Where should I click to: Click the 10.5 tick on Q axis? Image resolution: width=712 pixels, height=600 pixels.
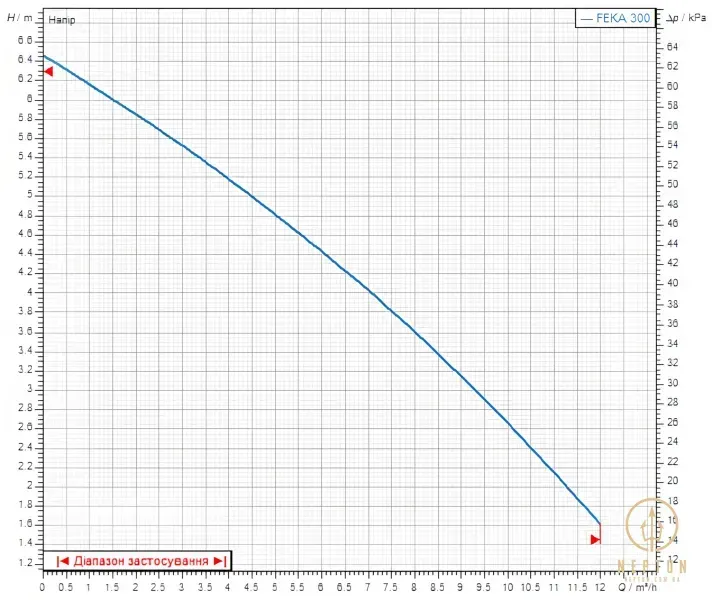[x=530, y=587]
